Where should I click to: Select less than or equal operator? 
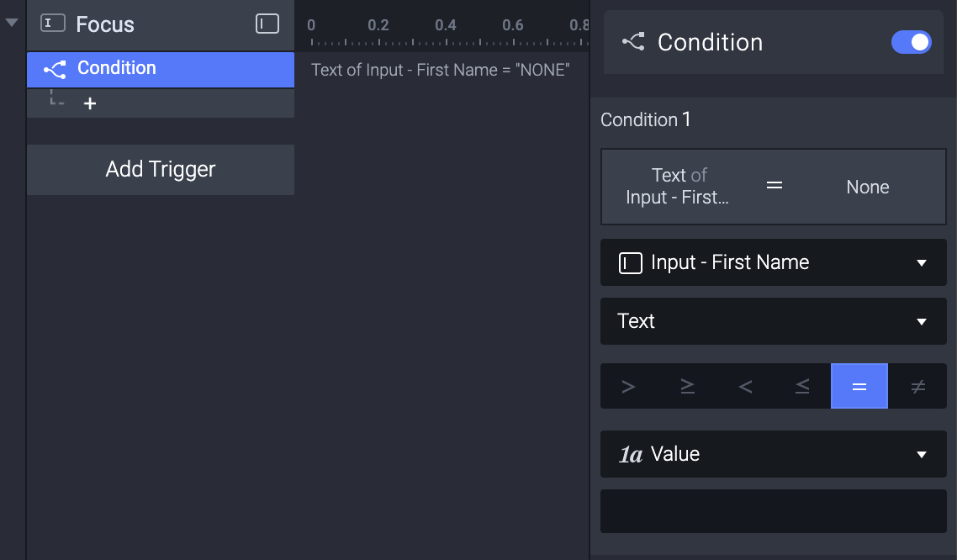pyautogui.click(x=802, y=386)
